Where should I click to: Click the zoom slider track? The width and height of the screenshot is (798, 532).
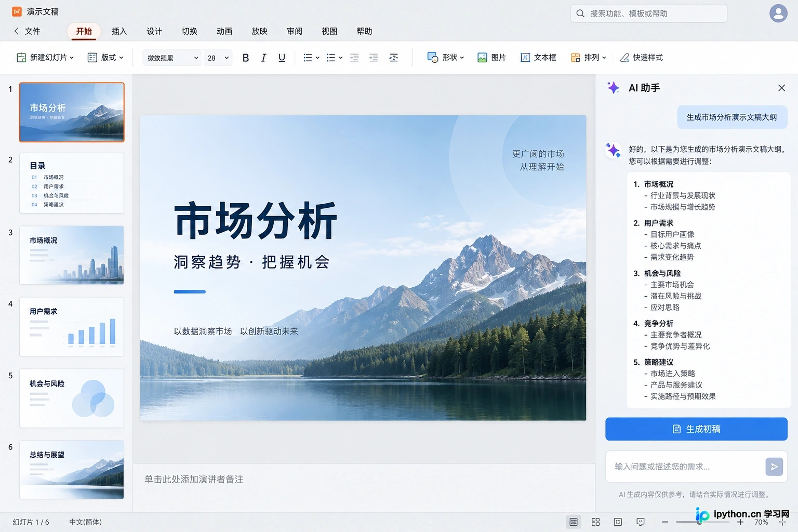(703, 522)
